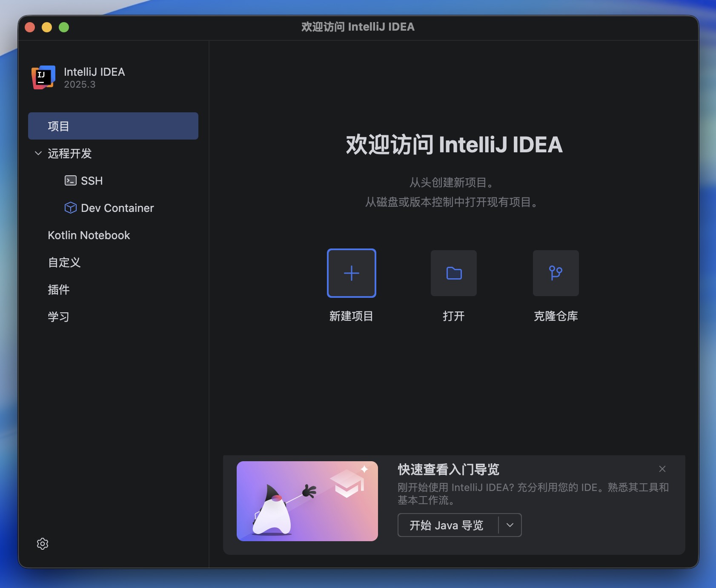Click the Open folder icon

coord(454,273)
